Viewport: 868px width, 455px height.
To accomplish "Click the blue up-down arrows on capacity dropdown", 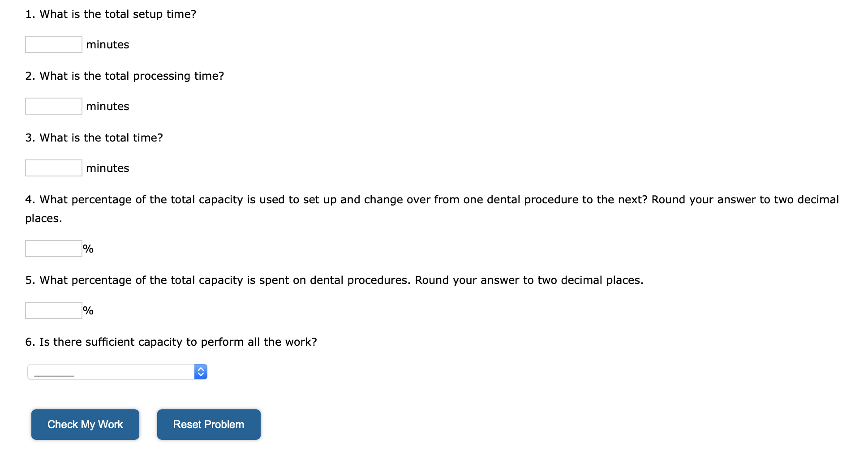I will (201, 372).
